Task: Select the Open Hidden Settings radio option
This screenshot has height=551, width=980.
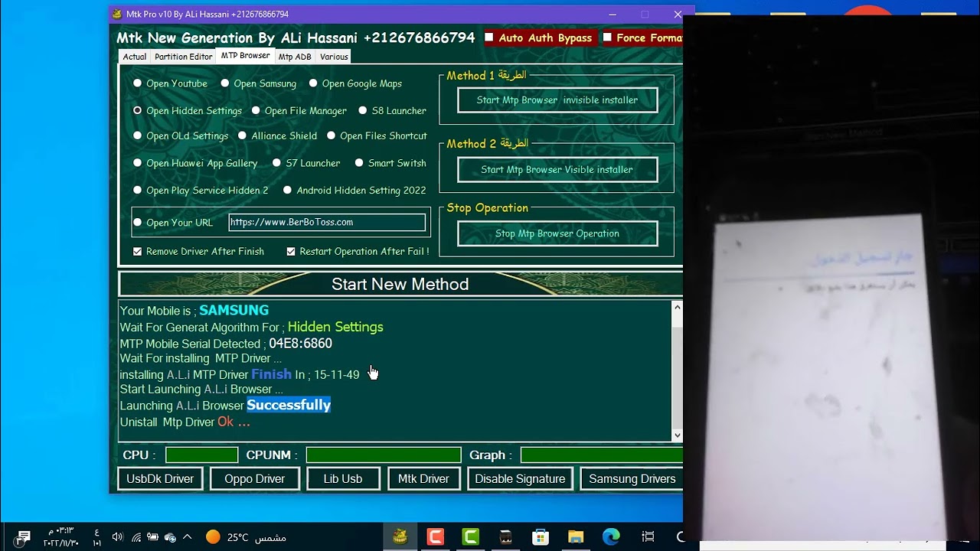Action: tap(138, 110)
